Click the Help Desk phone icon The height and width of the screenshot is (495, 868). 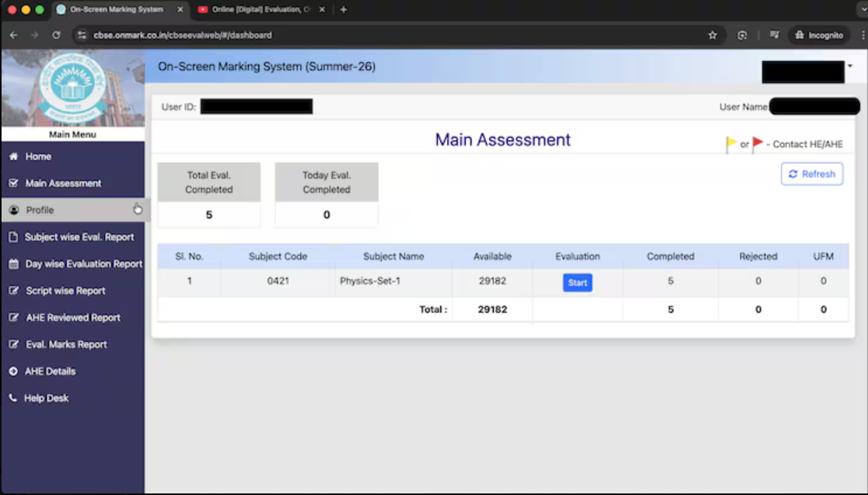coord(13,398)
